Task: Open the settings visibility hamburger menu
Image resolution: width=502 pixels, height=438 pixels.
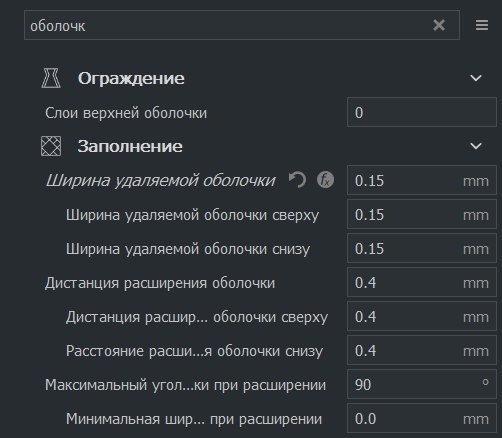Action: pyautogui.click(x=482, y=25)
